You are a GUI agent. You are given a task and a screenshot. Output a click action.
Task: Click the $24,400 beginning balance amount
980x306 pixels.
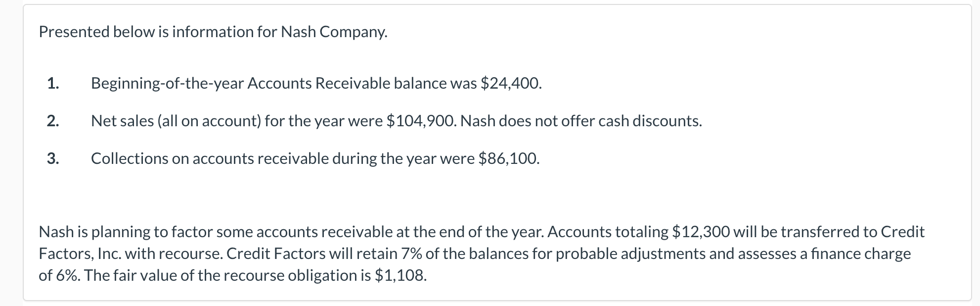tap(511, 83)
